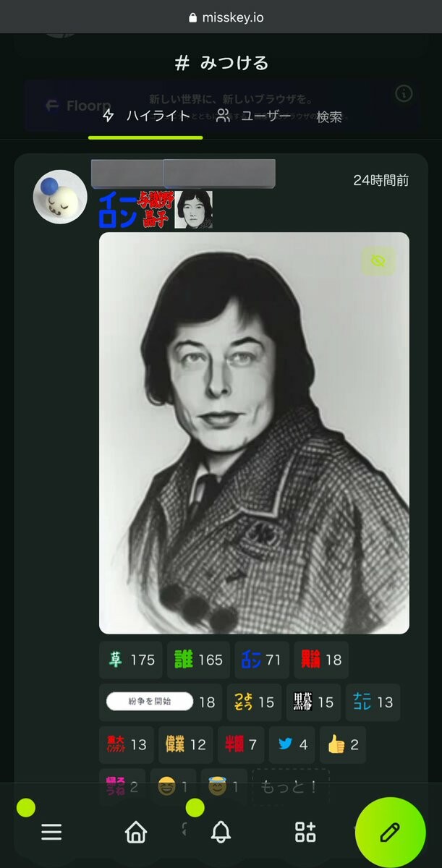442x868 pixels.
Task: Expand more reactions with もっと！
Action: click(290, 787)
